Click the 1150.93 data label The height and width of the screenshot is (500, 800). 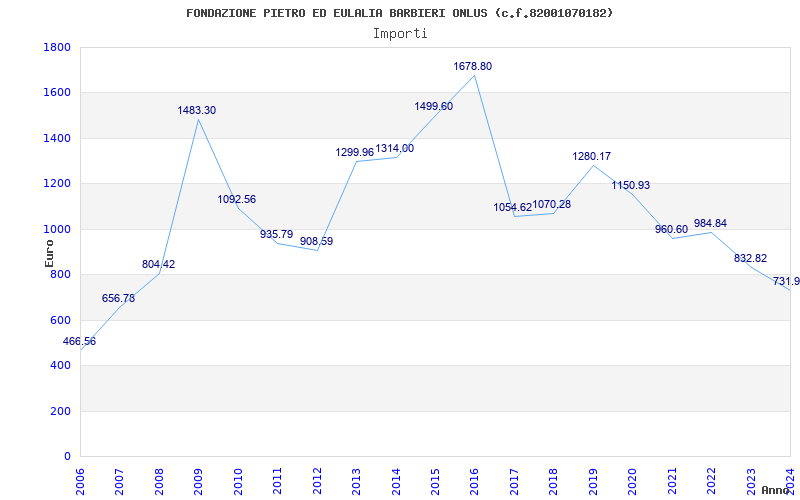click(x=631, y=185)
